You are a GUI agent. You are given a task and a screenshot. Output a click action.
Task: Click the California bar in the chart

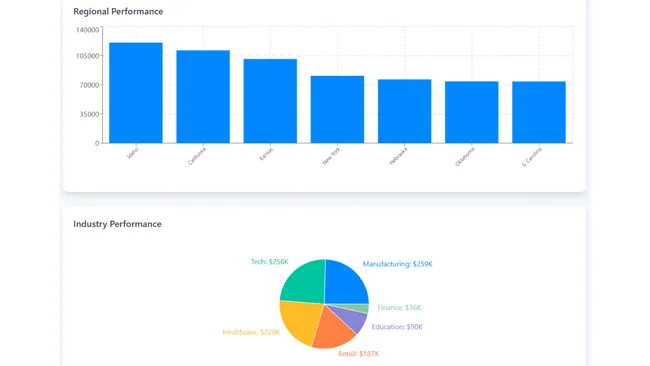(203, 97)
